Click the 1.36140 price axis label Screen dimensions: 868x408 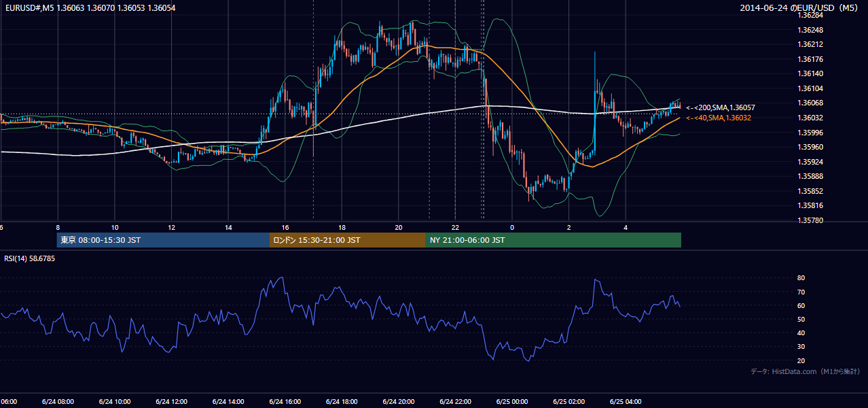(x=810, y=73)
